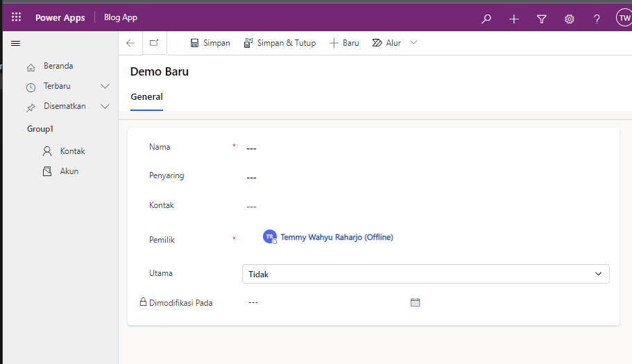Click the TR owner avatar icon
Screen dimensions: 632x364
(x=270, y=236)
